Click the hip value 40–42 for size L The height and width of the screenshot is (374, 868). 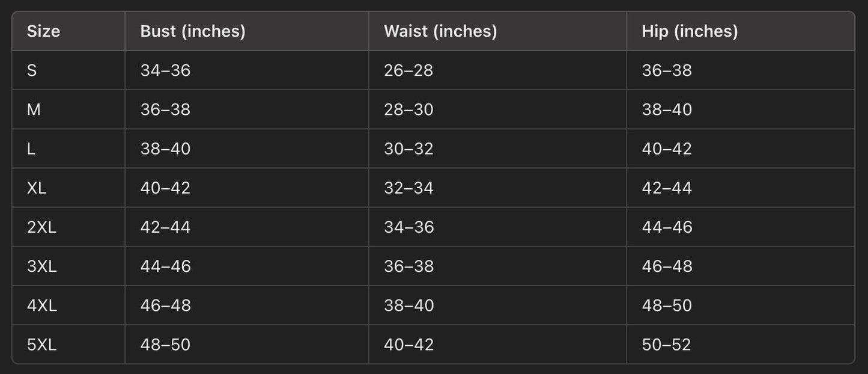tap(667, 149)
